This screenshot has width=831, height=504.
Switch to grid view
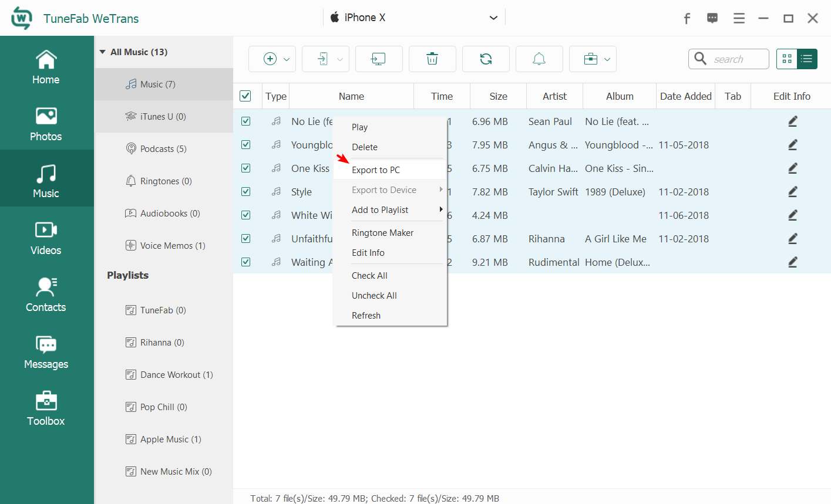point(787,59)
